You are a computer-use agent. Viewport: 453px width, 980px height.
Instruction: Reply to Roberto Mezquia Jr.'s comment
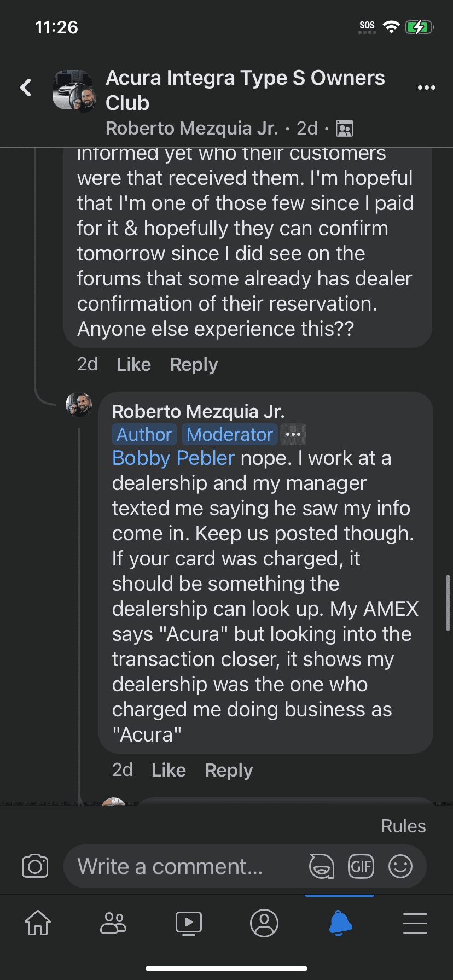[229, 770]
